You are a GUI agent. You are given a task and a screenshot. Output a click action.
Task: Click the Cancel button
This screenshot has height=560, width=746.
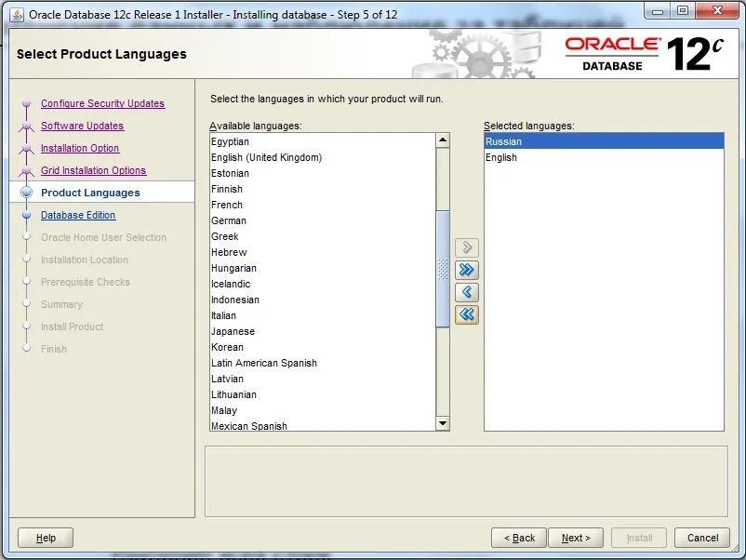coord(702,538)
